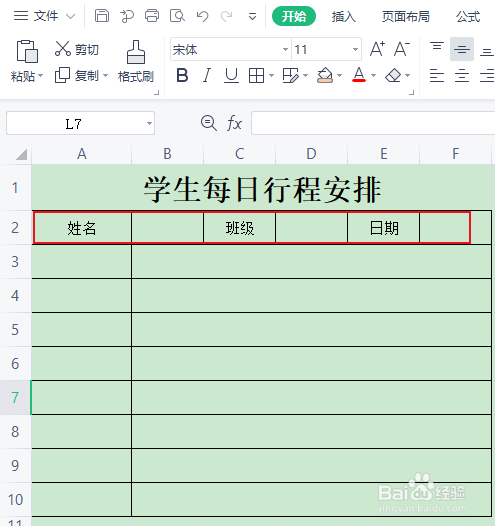The height and width of the screenshot is (526, 495).
Task: Click the 剪切 cut button
Action: coord(77,49)
